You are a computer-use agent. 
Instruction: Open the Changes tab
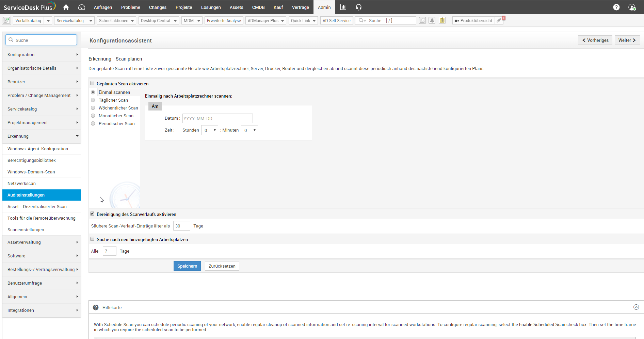[158, 7]
